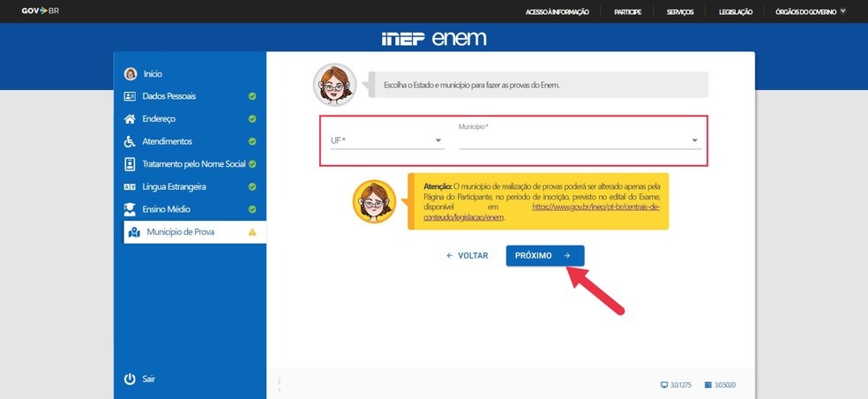
Task: Click Sair to log out
Action: (148, 379)
